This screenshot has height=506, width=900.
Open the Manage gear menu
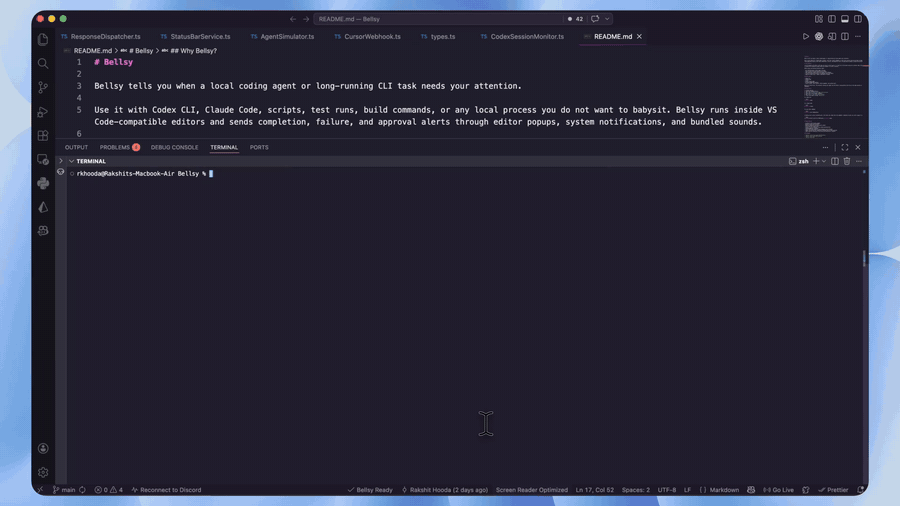43,472
